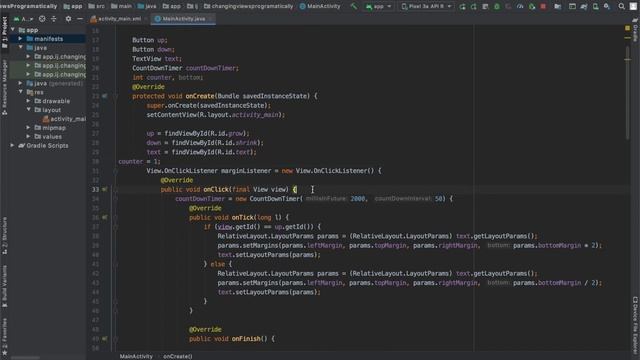Click the src breadcrumb in navigation bar
The image size is (640, 360).
pos(96,7)
